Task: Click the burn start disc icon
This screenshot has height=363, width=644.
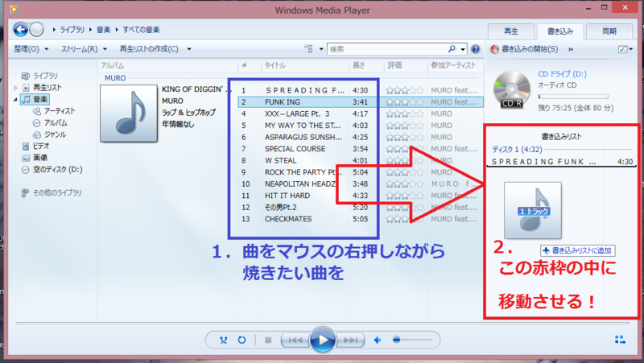Action: click(494, 49)
